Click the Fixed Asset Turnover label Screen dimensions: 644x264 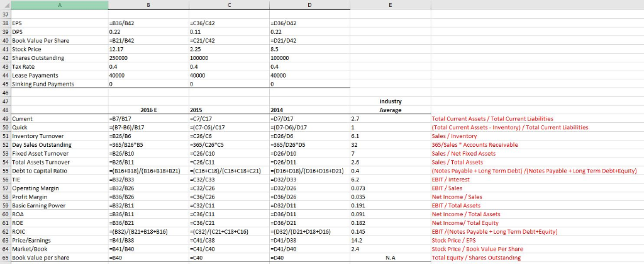[60, 153]
